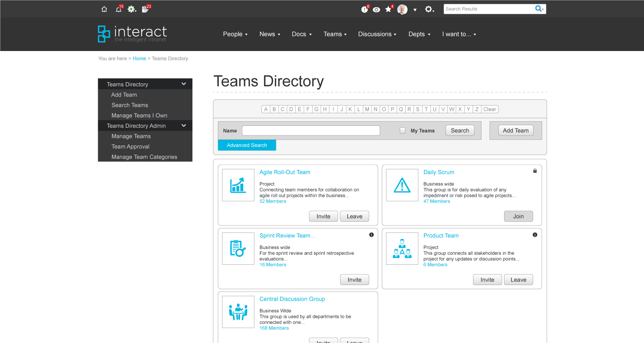
Task: Click the Add Team button on the right
Action: pyautogui.click(x=516, y=130)
